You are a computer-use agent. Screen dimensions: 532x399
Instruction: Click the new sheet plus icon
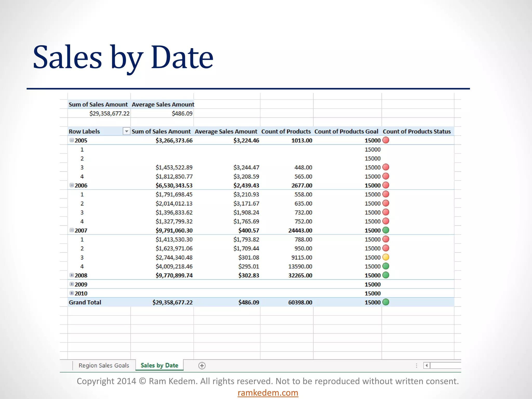[202, 365]
